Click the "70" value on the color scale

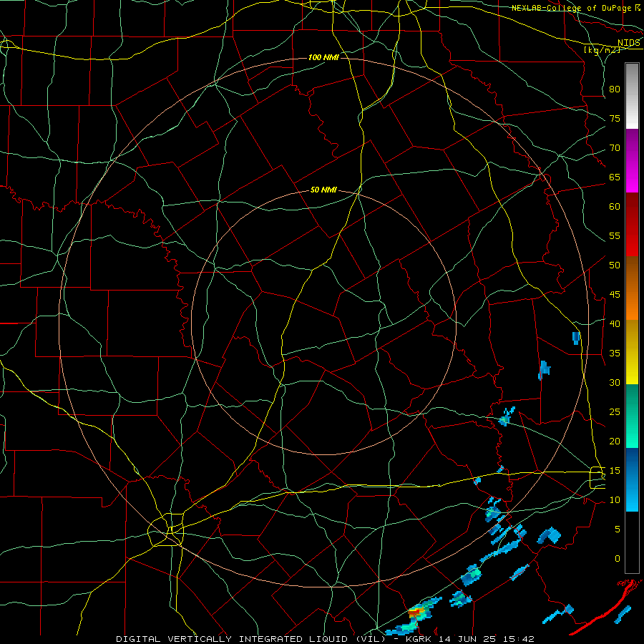click(x=615, y=148)
